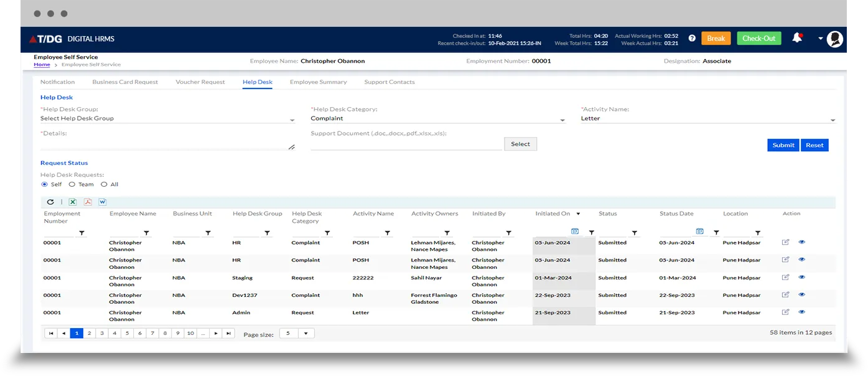Open the Help Desk Category dropdown
868x376 pixels.
tap(562, 120)
